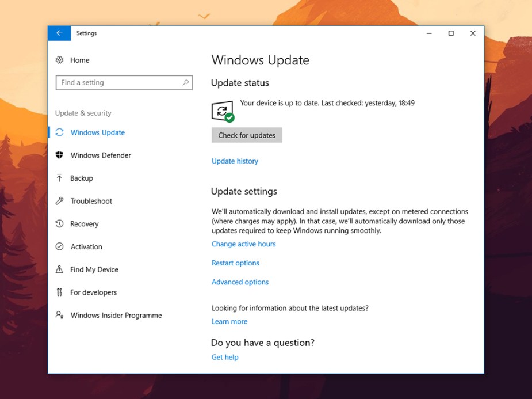Image resolution: width=532 pixels, height=399 pixels.
Task: Open Home via the gear icon
Action: (59, 60)
